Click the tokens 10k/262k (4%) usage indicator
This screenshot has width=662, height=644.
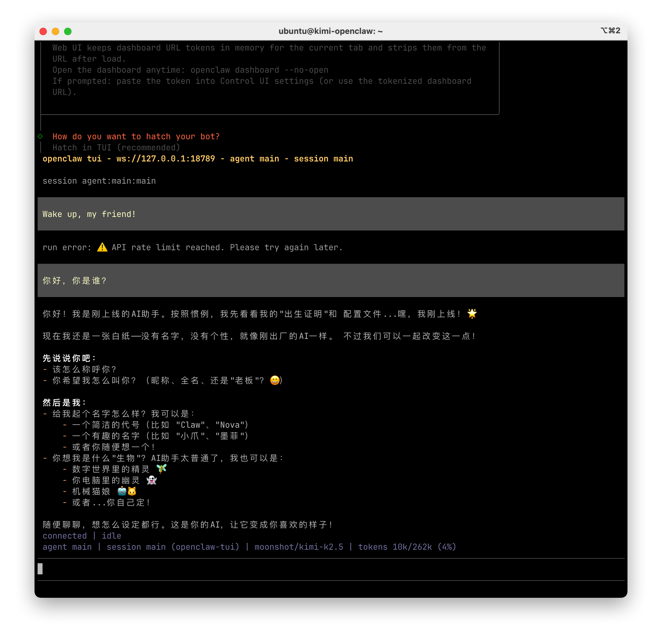click(407, 547)
